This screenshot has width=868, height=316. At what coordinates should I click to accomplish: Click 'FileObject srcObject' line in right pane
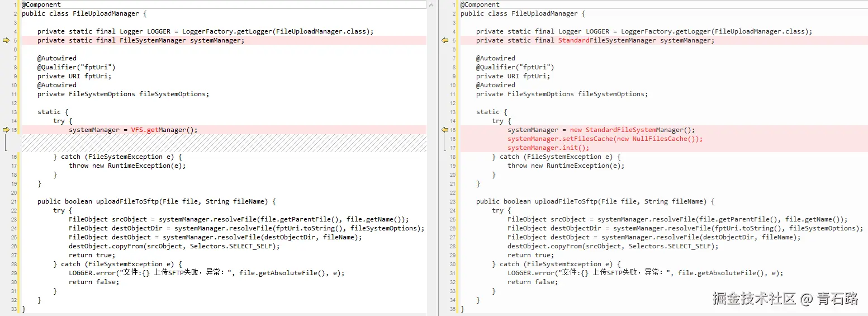(x=677, y=219)
